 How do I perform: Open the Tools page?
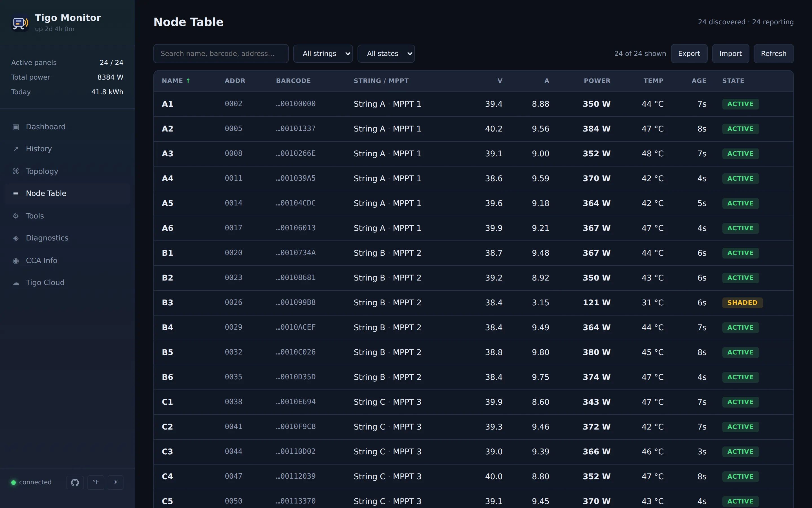tap(67, 216)
